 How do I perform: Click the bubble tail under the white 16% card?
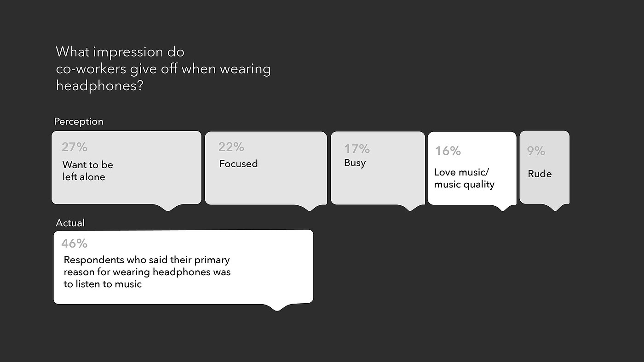pyautogui.click(x=502, y=208)
